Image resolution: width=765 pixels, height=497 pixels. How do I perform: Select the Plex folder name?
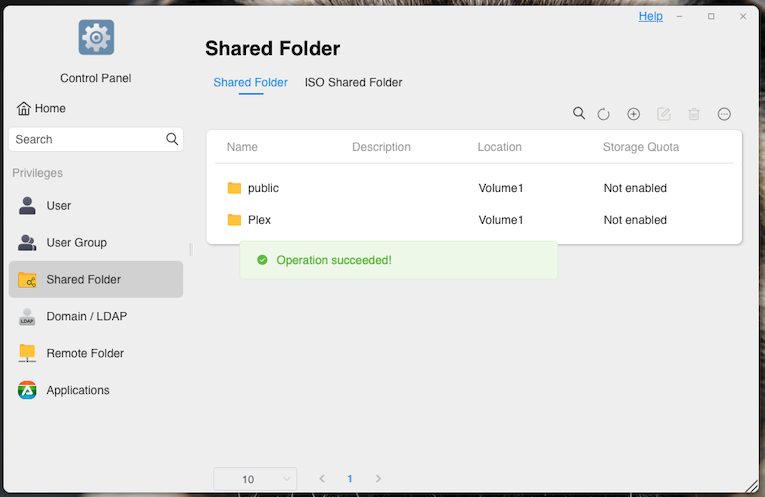coord(259,220)
